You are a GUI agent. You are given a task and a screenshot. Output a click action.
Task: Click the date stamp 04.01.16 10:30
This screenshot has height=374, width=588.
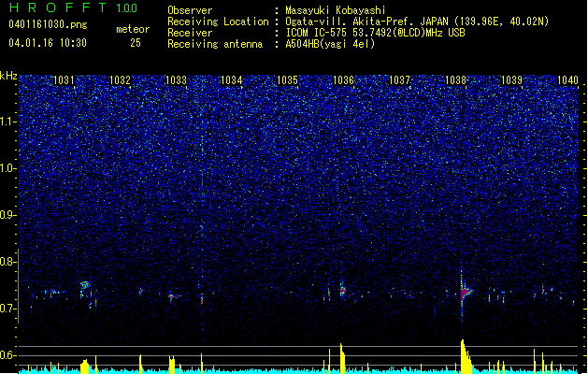(x=48, y=43)
